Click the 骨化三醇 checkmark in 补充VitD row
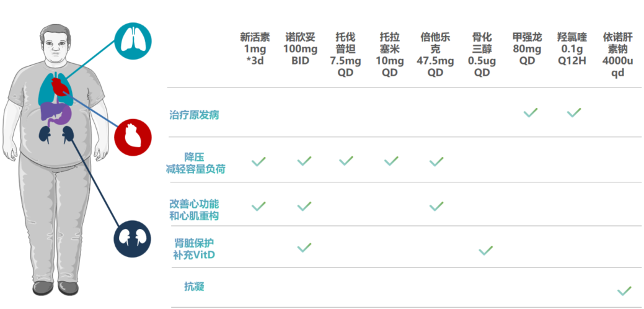Screen dimensions: 644x309 tap(485, 250)
